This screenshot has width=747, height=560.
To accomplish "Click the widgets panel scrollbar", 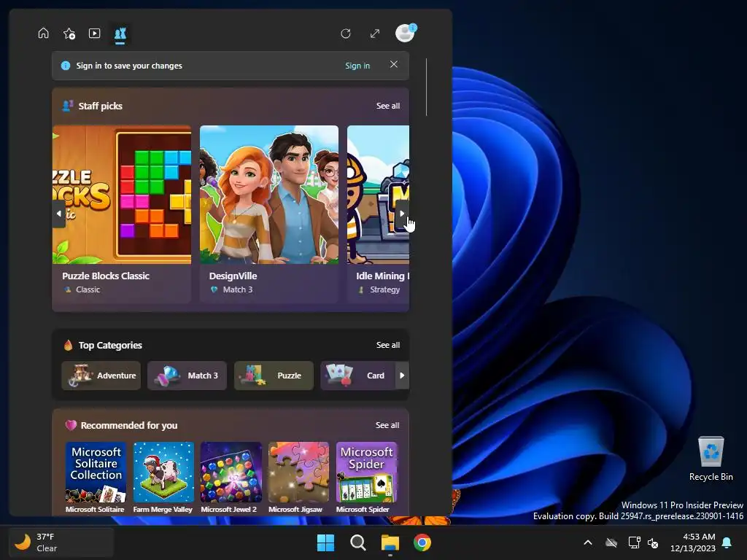I will (x=426, y=87).
